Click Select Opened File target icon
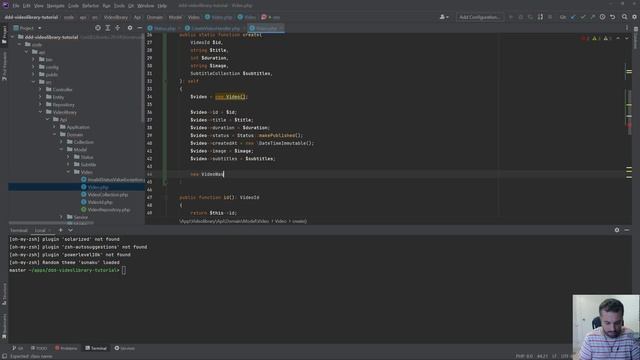The image size is (640, 360). [x=98, y=28]
